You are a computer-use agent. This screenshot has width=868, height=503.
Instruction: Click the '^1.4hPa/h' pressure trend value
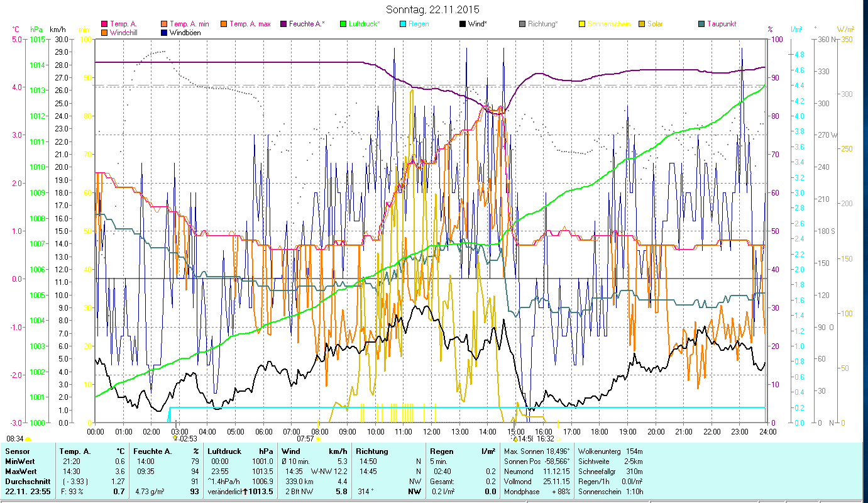(x=224, y=482)
